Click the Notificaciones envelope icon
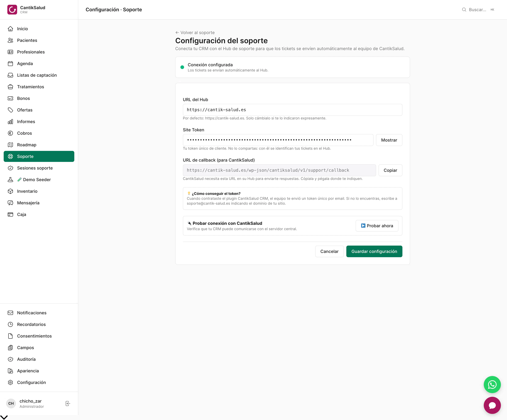 [10, 313]
